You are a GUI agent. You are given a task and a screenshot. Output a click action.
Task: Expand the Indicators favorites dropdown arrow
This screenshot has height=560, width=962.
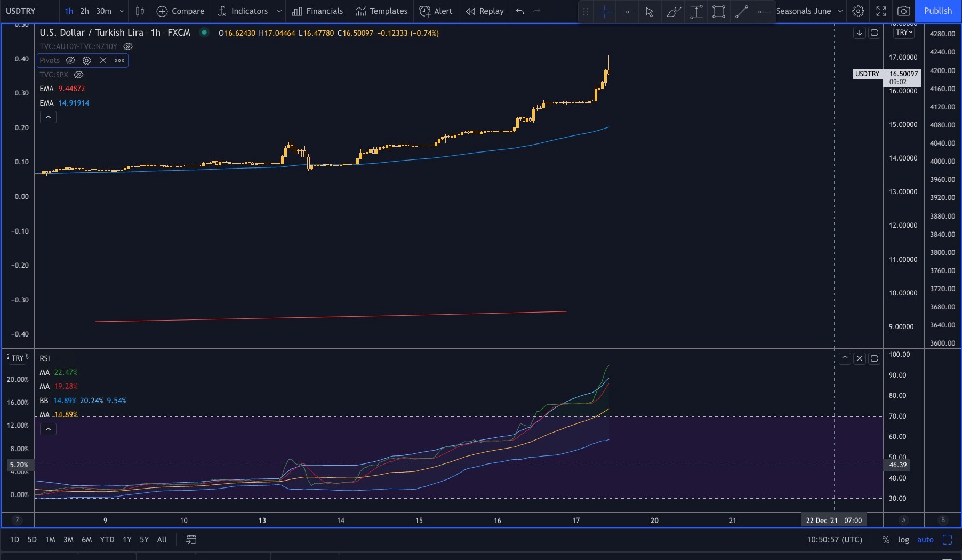coord(279,11)
